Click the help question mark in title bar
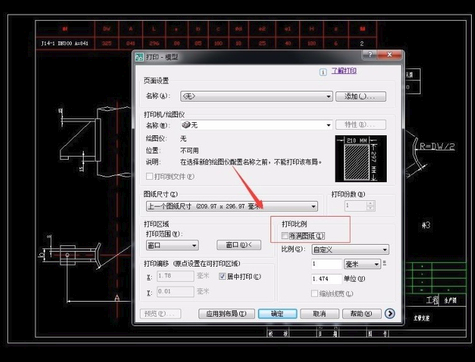This screenshot has width=475, height=362. pos(370,54)
